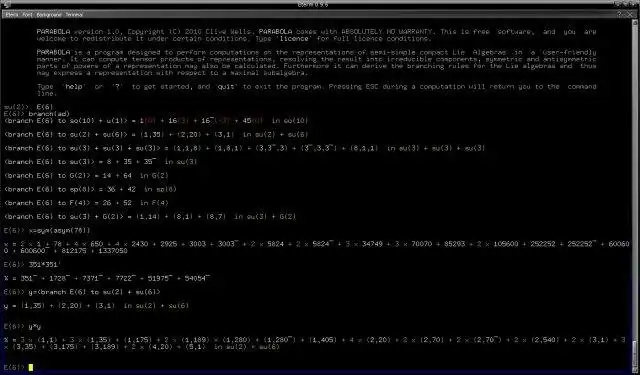Click the 'branch E(6) to su(3) + G(2)' line
Viewport: 640px width, 375px height.
150,217
